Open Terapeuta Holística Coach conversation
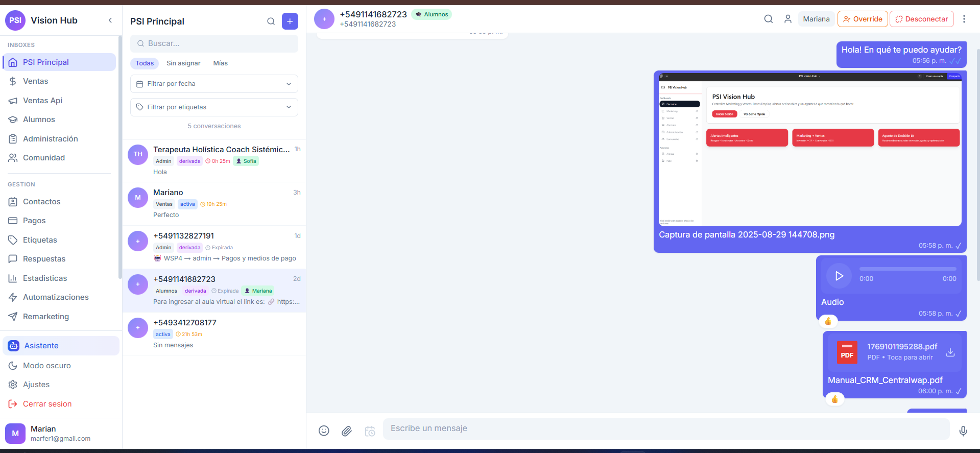The height and width of the screenshot is (453, 980). tap(214, 161)
